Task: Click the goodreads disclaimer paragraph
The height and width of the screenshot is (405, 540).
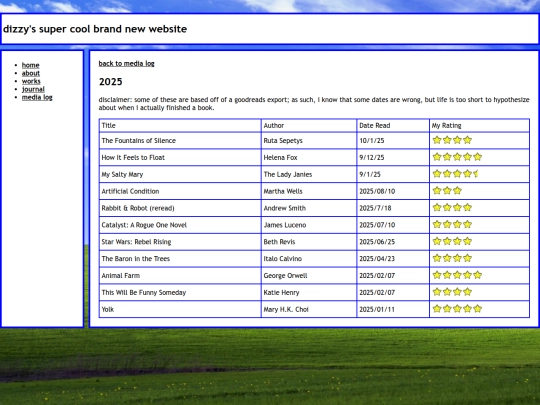Action: pyautogui.click(x=314, y=104)
